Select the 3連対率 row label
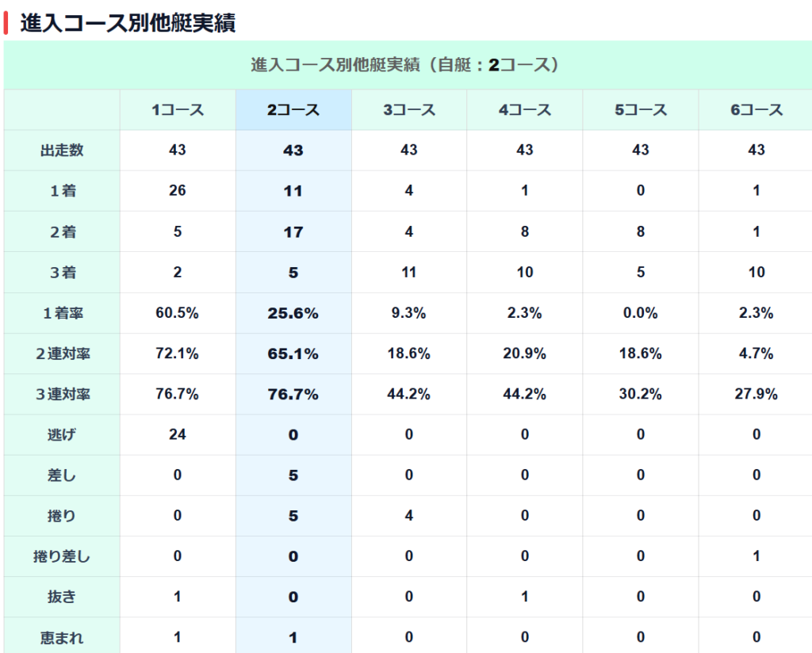This screenshot has height=653, width=812. point(62,395)
